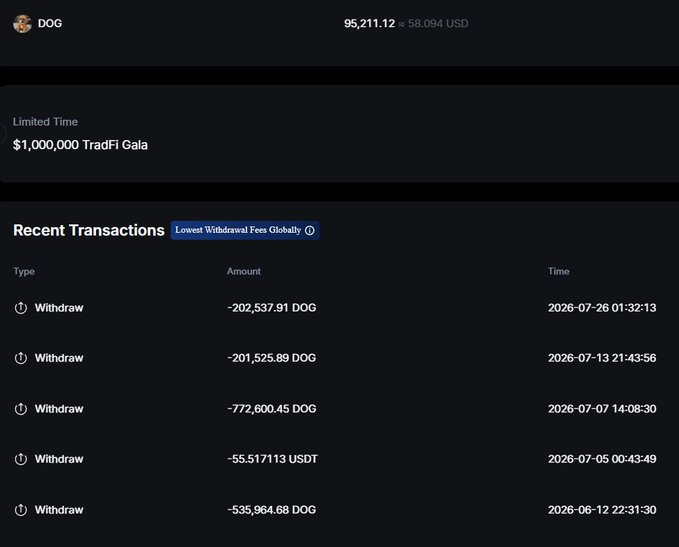Click the Amount column header
This screenshot has height=547, width=679.
pyautogui.click(x=244, y=271)
